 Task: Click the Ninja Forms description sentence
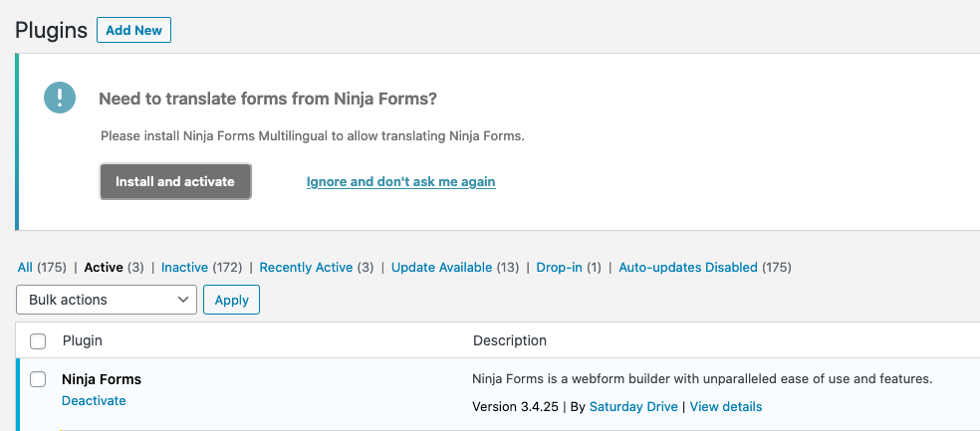702,379
